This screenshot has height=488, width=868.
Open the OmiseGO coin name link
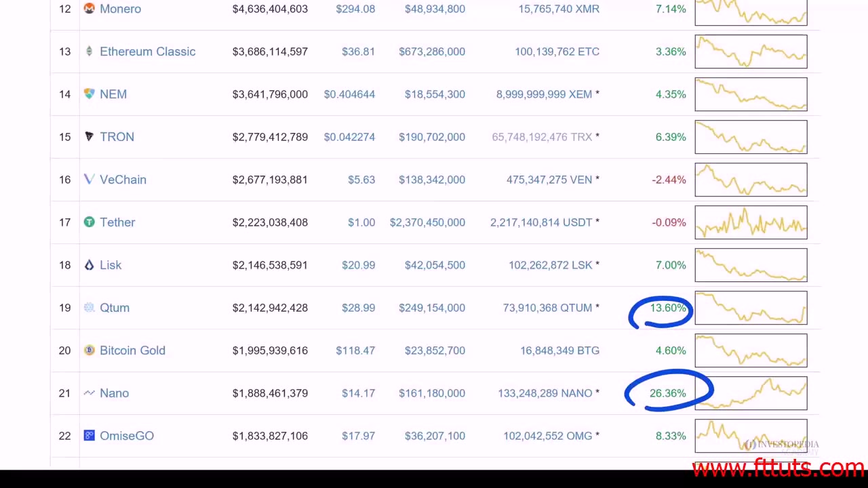[127, 436]
